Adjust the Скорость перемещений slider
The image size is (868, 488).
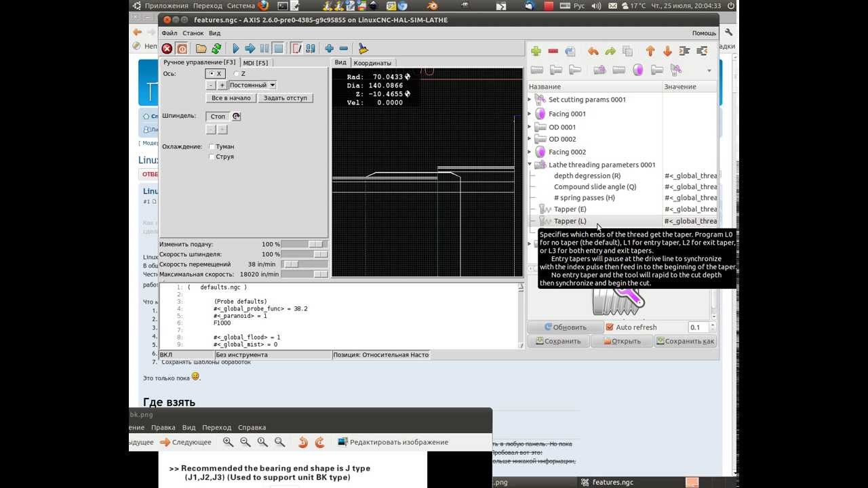[304, 264]
